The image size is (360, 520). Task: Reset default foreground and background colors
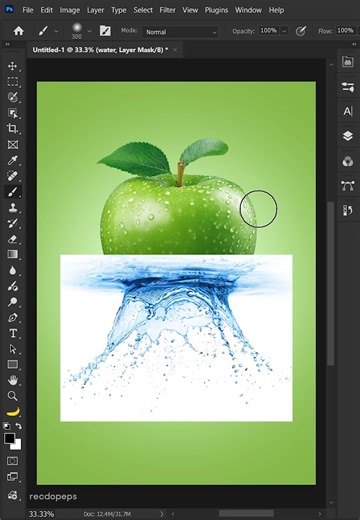point(7,426)
